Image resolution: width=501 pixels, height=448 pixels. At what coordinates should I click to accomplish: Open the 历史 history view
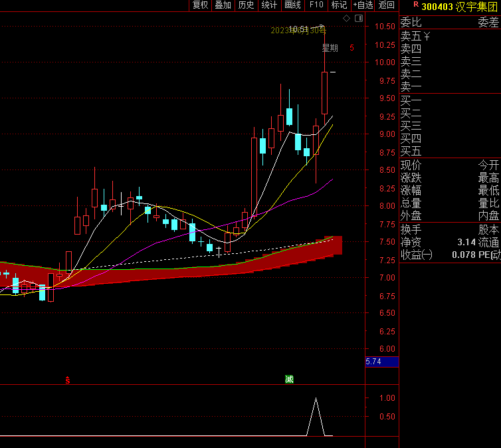pos(247,5)
